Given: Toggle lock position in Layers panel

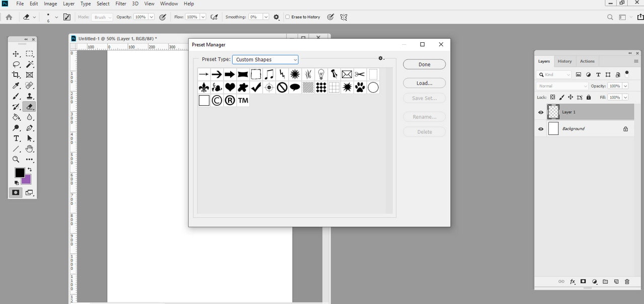Looking at the screenshot, I should [570, 97].
